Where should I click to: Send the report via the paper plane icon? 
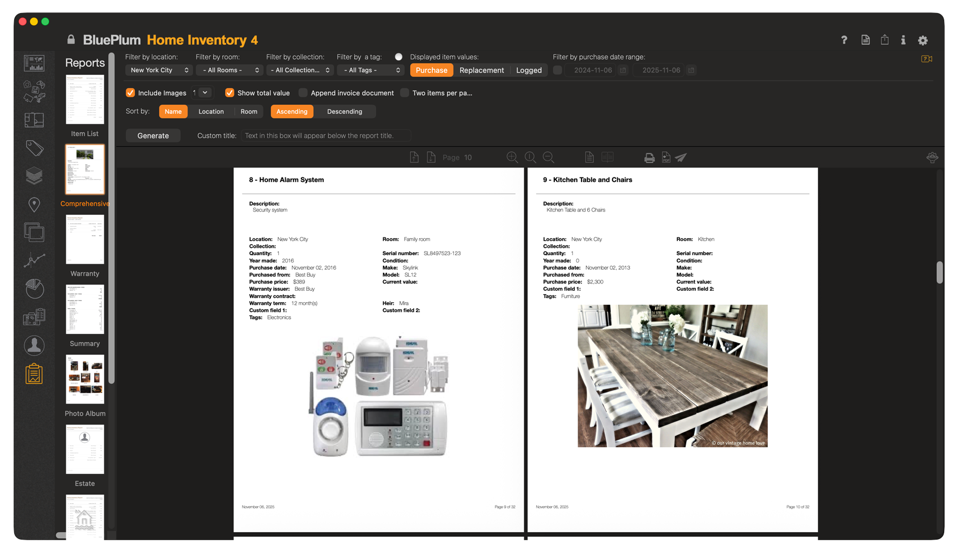click(681, 157)
